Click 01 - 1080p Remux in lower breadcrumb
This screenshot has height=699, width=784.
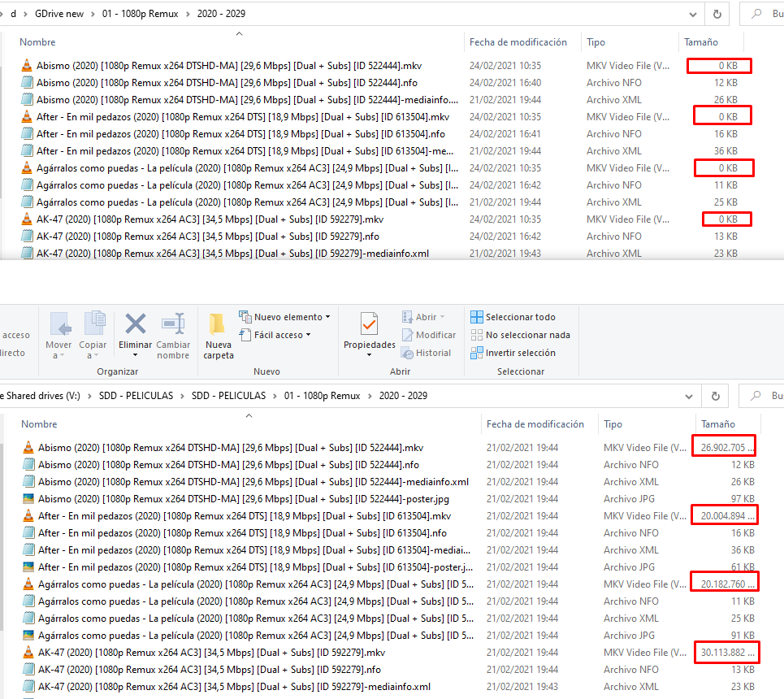322,396
